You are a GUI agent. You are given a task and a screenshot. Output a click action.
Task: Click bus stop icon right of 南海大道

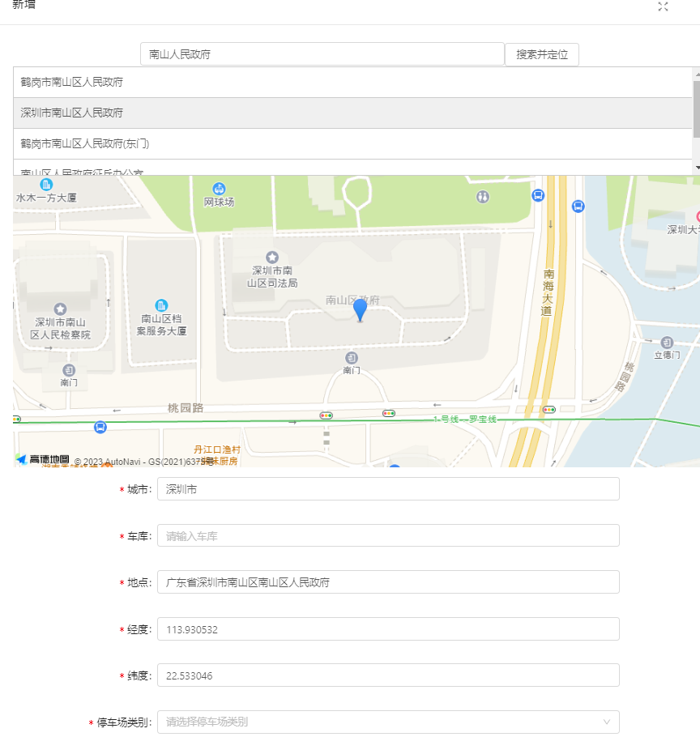[578, 206]
